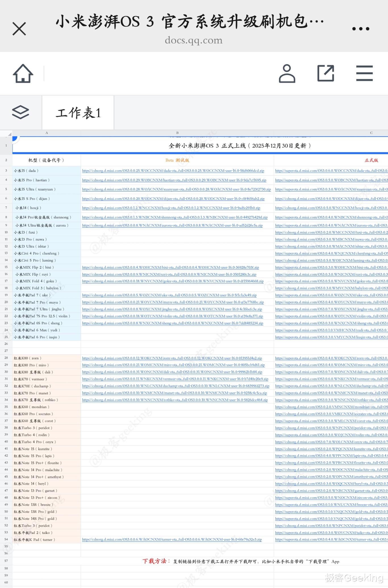
Task: Open official link for 红米平板Pad 2 (taiko)
Action: point(331,533)
